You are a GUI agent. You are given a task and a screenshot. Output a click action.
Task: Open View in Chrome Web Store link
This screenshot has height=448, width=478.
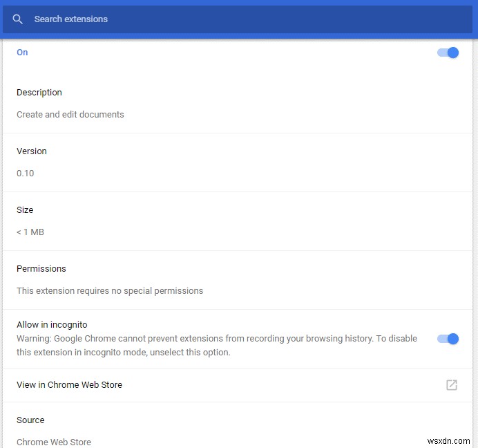pos(237,385)
